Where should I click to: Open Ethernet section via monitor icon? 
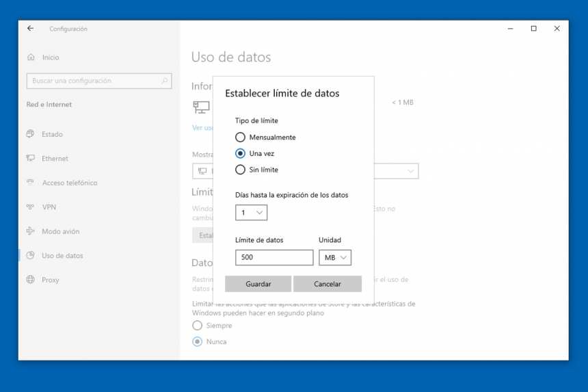(31, 158)
